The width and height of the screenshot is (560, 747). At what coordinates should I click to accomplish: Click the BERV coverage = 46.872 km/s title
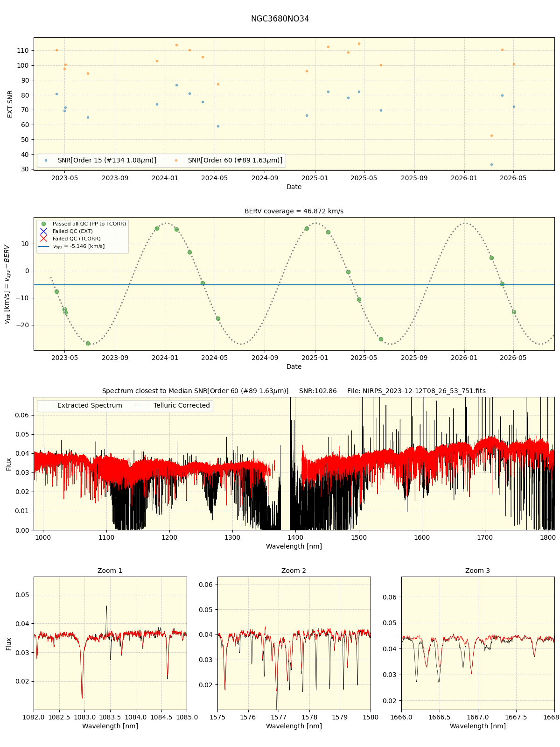click(294, 211)
